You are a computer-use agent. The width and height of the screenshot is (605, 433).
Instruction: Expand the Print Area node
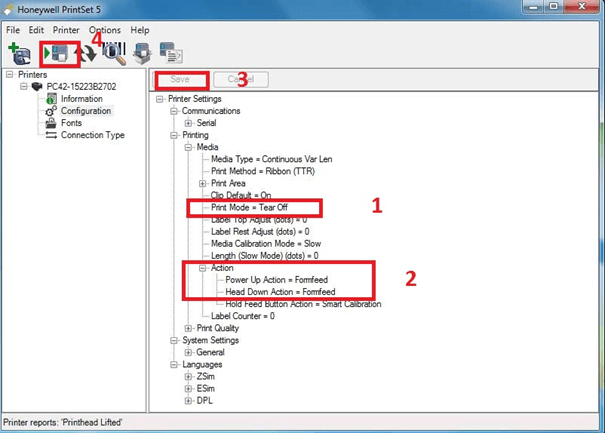pos(203,183)
